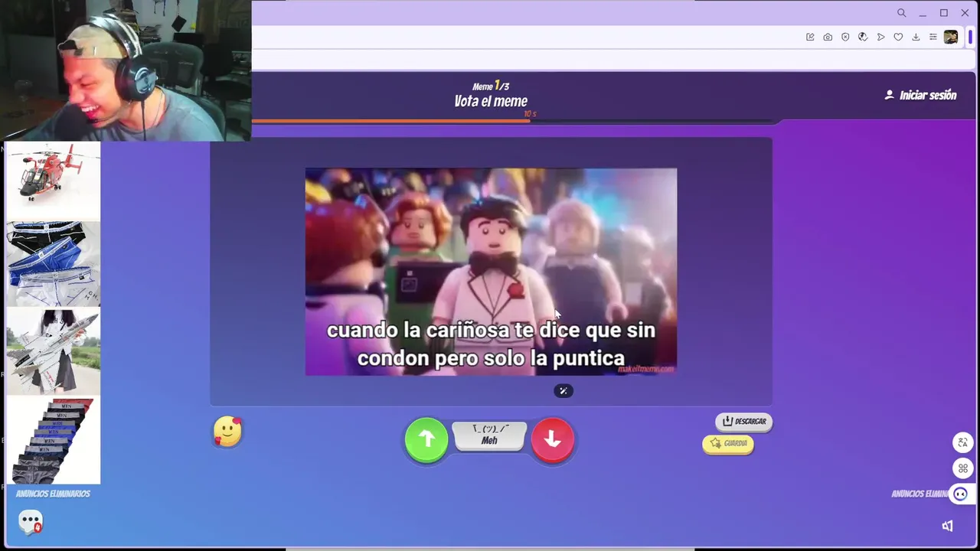980x551 pixels.
Task: Click the Lego meme image
Action: (491, 272)
